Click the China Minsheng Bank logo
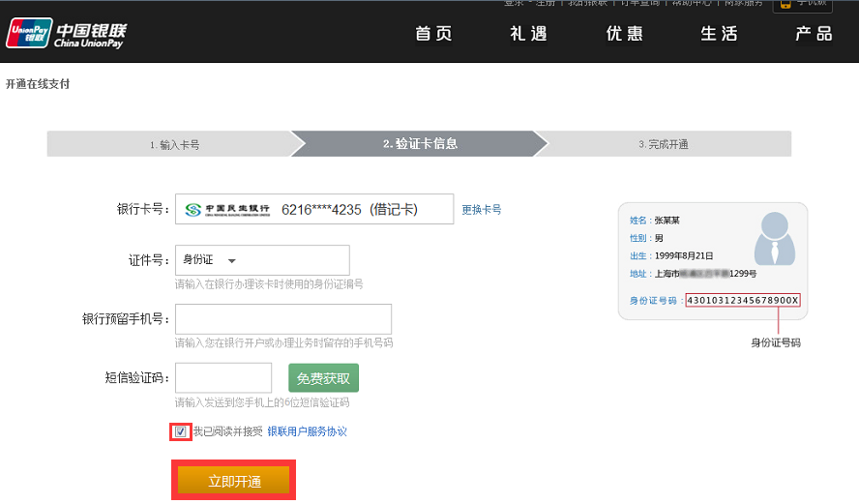The image size is (859, 504). point(227,209)
